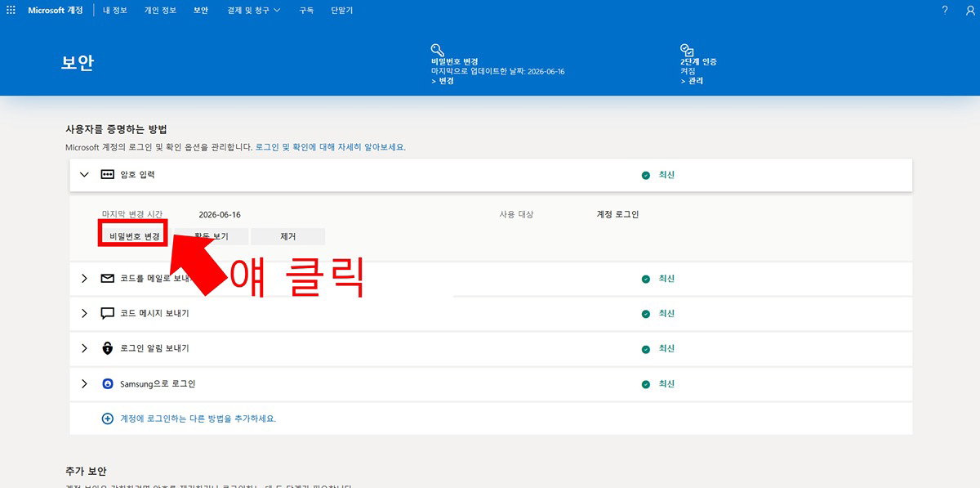980x488 pixels.
Task: Click the 최신 status in 암호 입력 row
Action: coord(667,175)
